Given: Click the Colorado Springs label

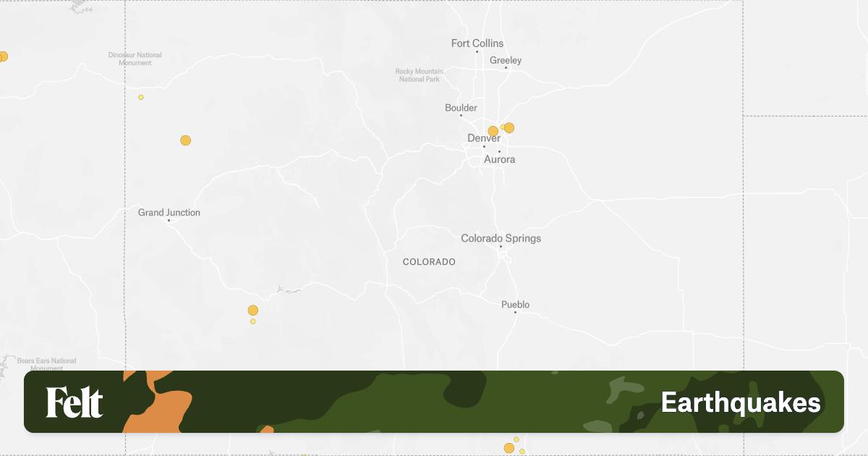Looking at the screenshot, I should [x=501, y=238].
